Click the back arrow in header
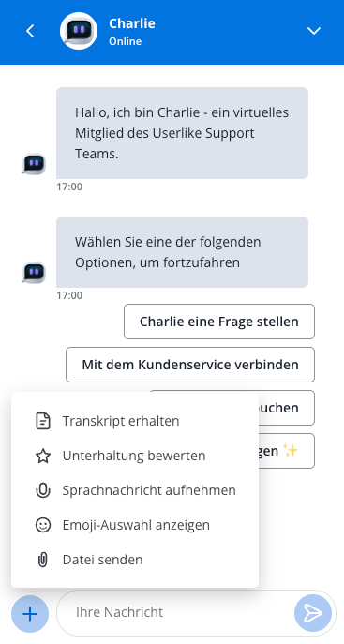344x644 pixels. click(x=30, y=31)
